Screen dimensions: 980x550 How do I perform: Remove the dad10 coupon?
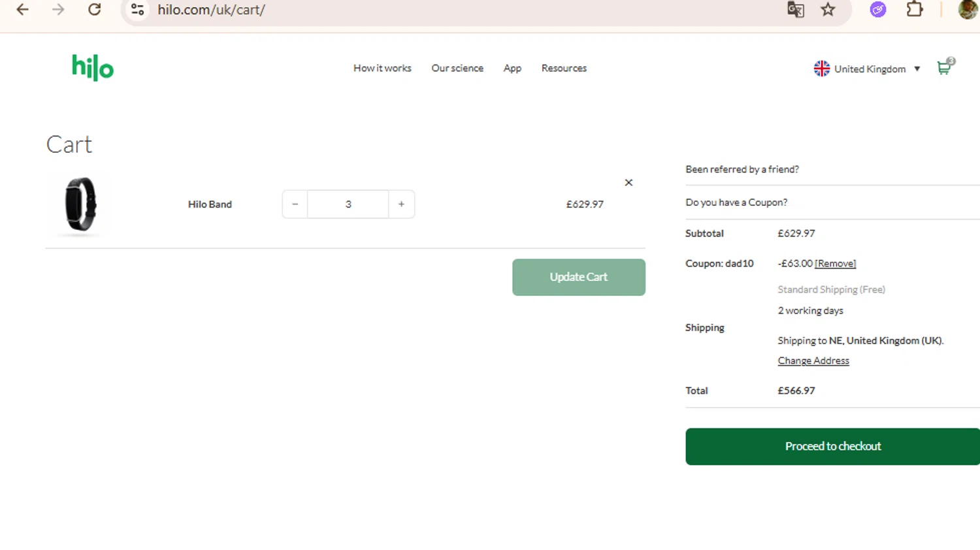(x=835, y=263)
